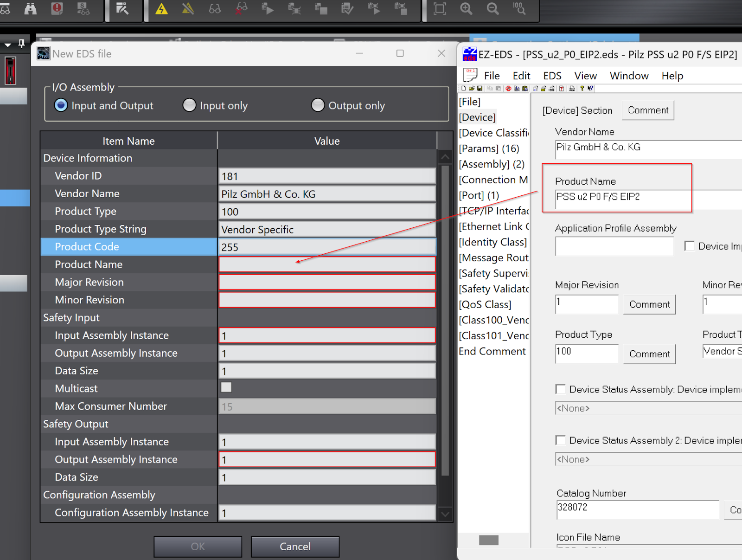Enable Device Status Assembly 2 checkbox
This screenshot has width=742, height=560.
[560, 440]
